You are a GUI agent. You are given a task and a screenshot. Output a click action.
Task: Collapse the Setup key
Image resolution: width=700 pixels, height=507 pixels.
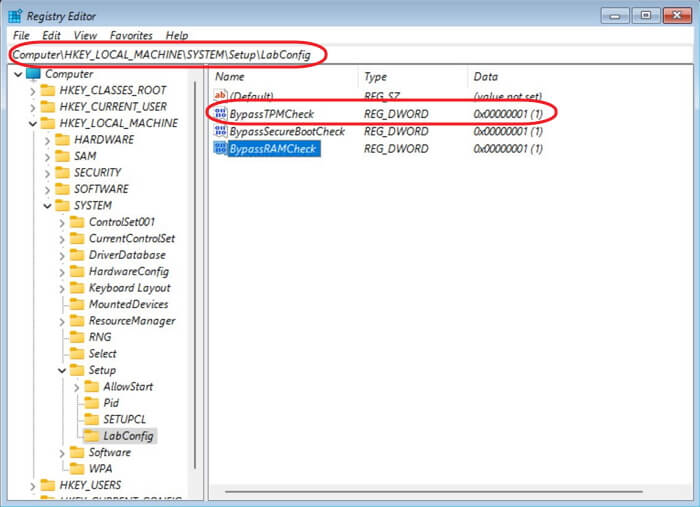tap(62, 370)
